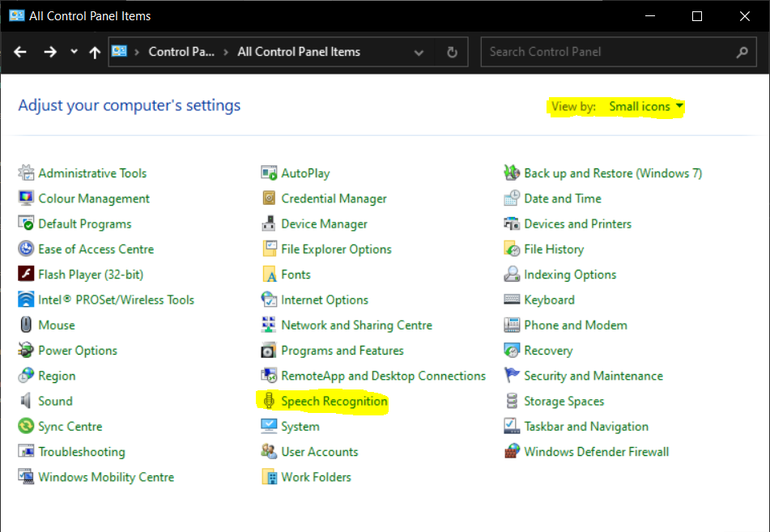Click the Control Panel breadcrumb segment
Screen dimensions: 770x532
[x=181, y=52]
